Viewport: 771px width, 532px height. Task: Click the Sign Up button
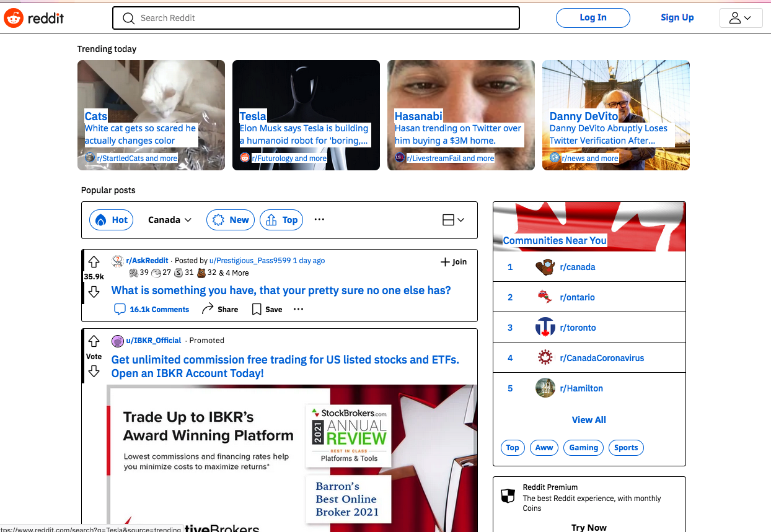(x=677, y=18)
